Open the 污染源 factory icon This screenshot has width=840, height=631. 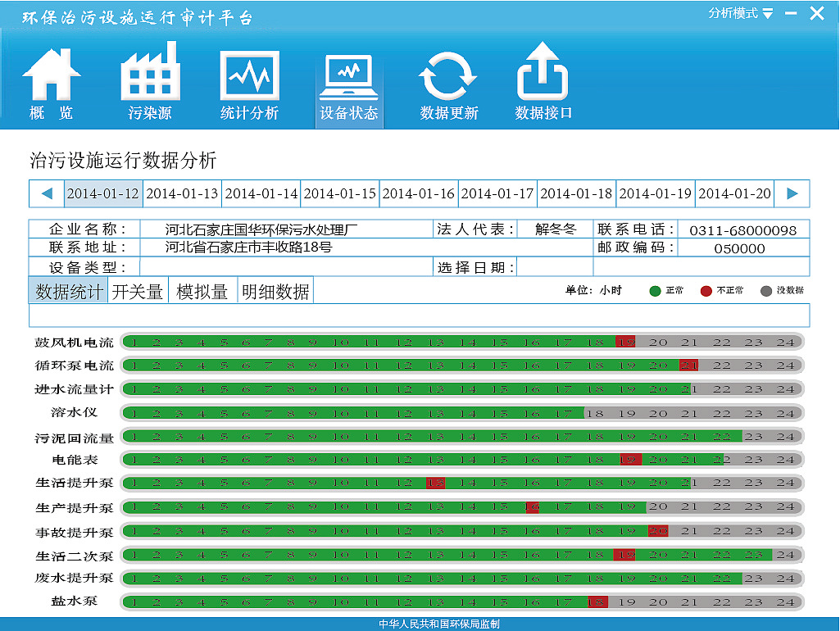(150, 72)
